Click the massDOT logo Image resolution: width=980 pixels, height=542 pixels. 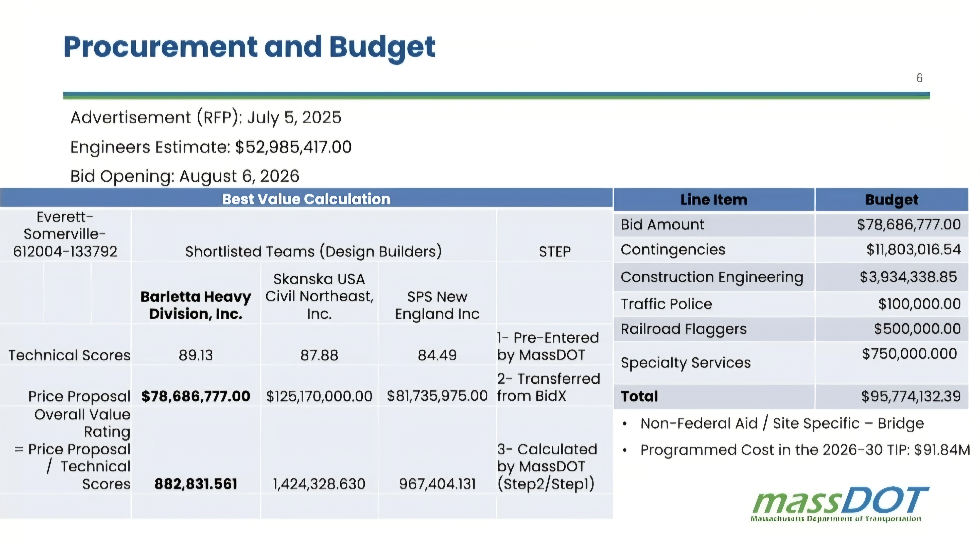(x=840, y=505)
